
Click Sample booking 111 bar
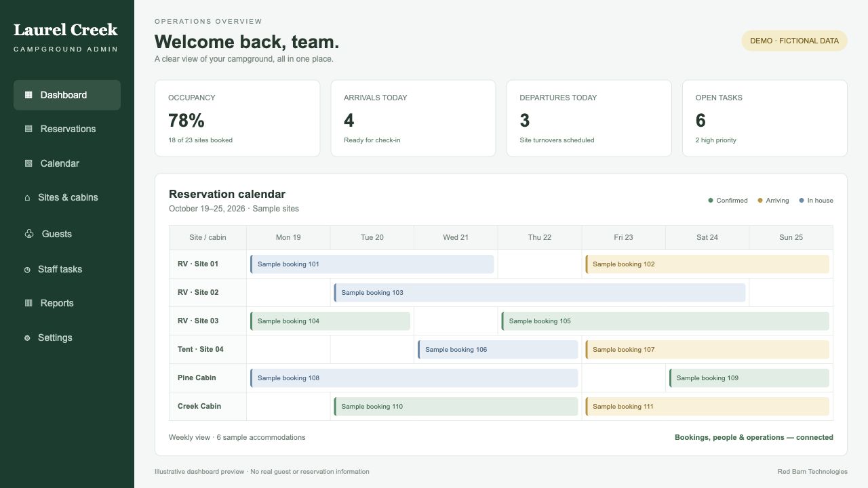tap(707, 407)
